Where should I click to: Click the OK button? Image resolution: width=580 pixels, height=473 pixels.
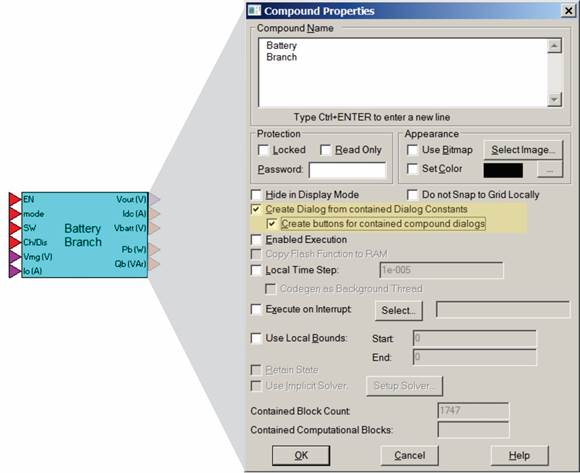[x=301, y=455]
